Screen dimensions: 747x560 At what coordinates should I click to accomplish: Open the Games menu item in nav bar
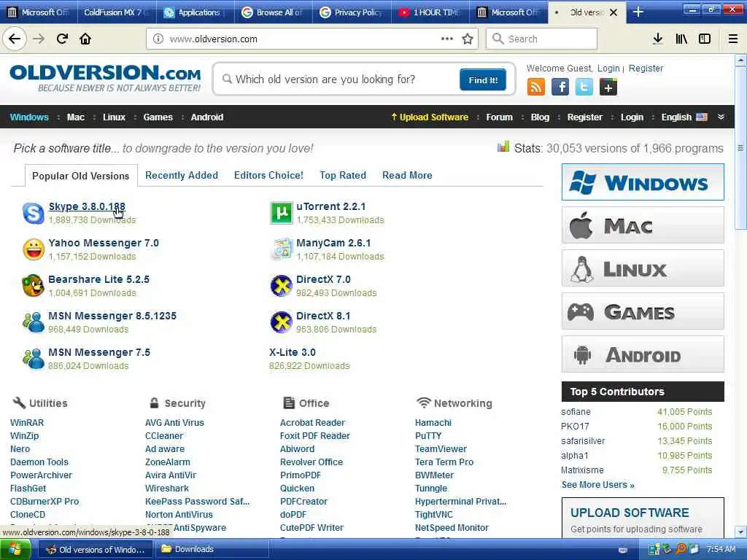coord(158,117)
